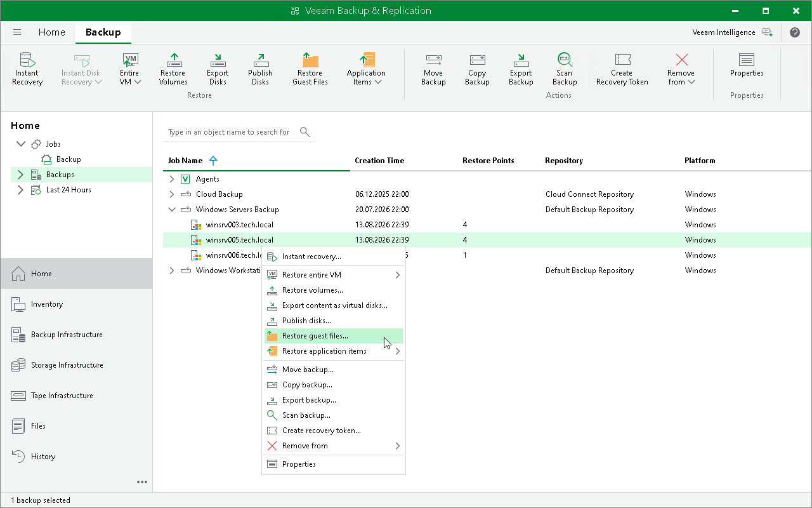
Task: Expand the Backups tree node
Action: point(20,175)
